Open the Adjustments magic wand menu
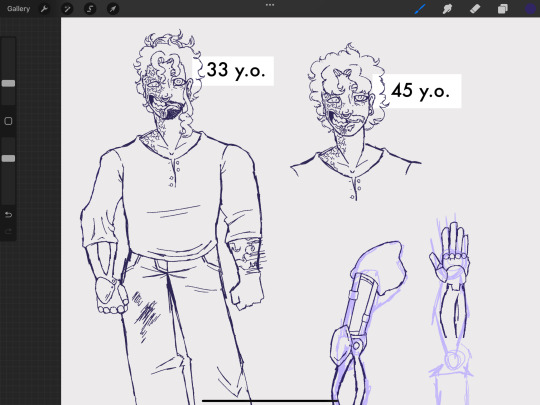 pos(67,9)
